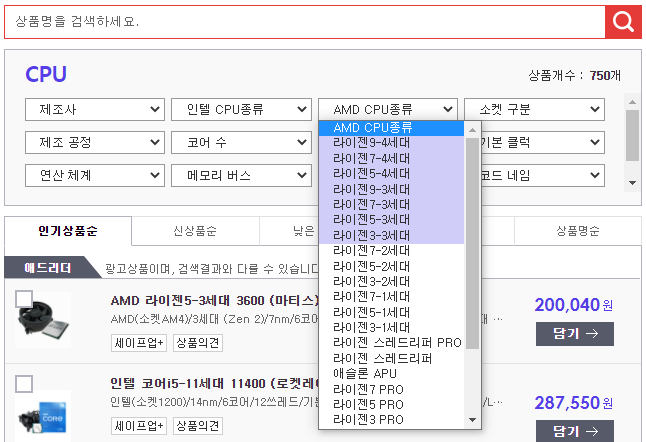Viewport: 646px width, 442px height.
Task: Click the 287,550원 price
Action: pyautogui.click(x=573, y=402)
